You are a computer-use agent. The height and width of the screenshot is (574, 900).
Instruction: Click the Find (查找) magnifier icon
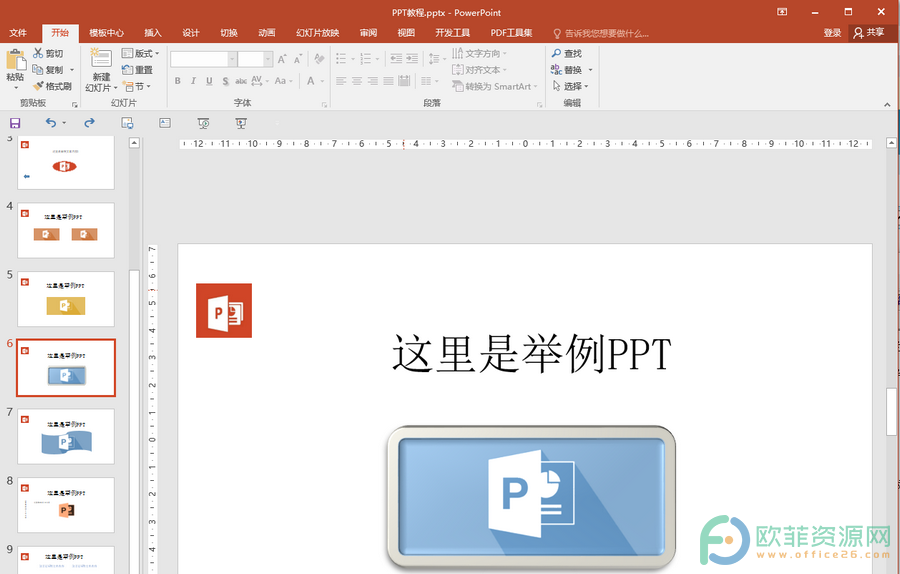click(x=556, y=53)
